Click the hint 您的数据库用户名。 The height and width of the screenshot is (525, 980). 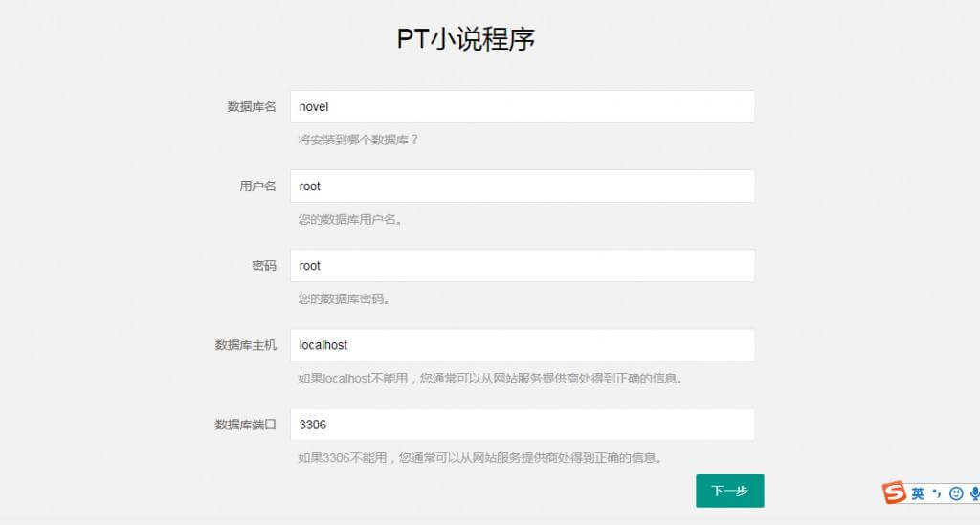coord(350,219)
